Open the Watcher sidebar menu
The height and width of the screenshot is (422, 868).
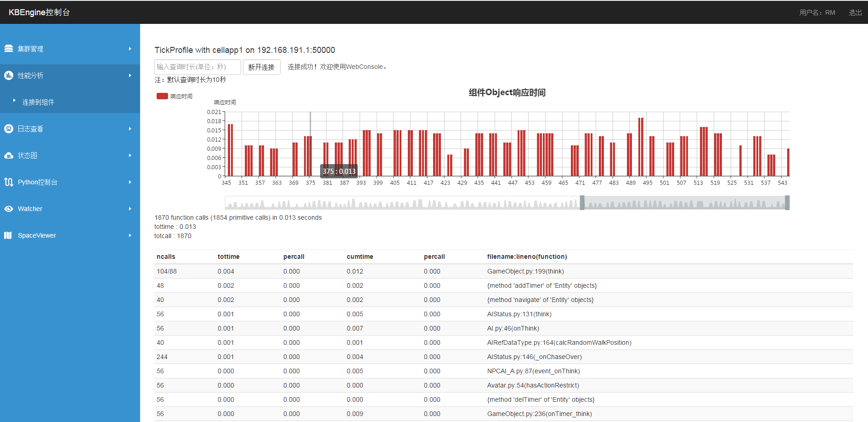coord(30,209)
